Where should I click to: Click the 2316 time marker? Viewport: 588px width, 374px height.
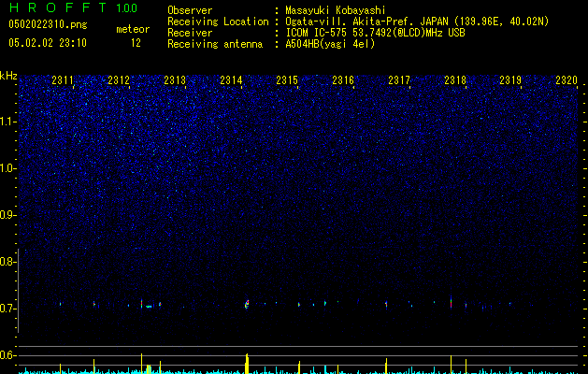(x=343, y=80)
